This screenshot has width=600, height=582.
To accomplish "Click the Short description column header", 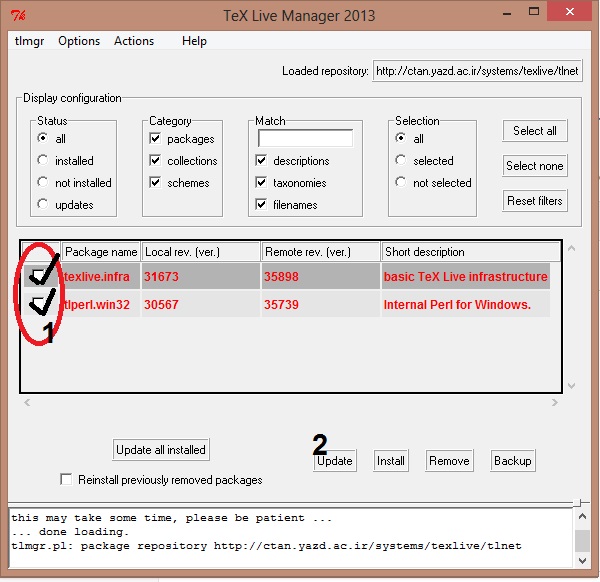I will coord(471,252).
